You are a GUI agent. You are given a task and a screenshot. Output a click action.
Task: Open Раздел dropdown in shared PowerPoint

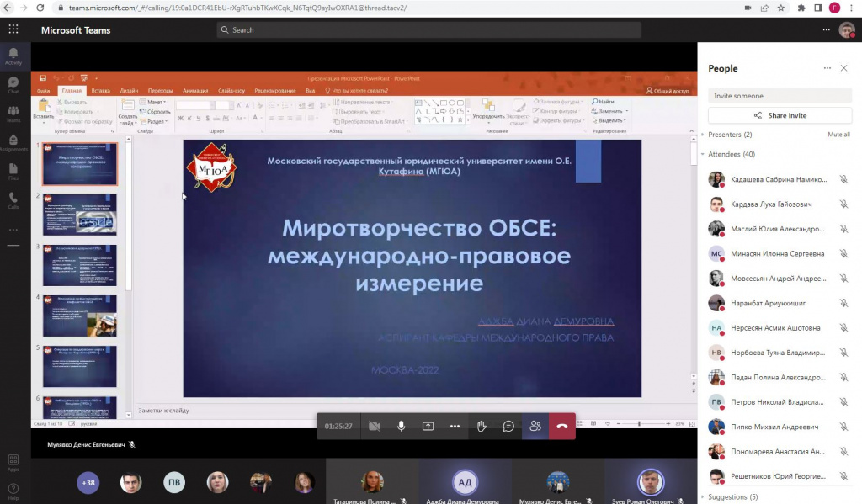154,121
